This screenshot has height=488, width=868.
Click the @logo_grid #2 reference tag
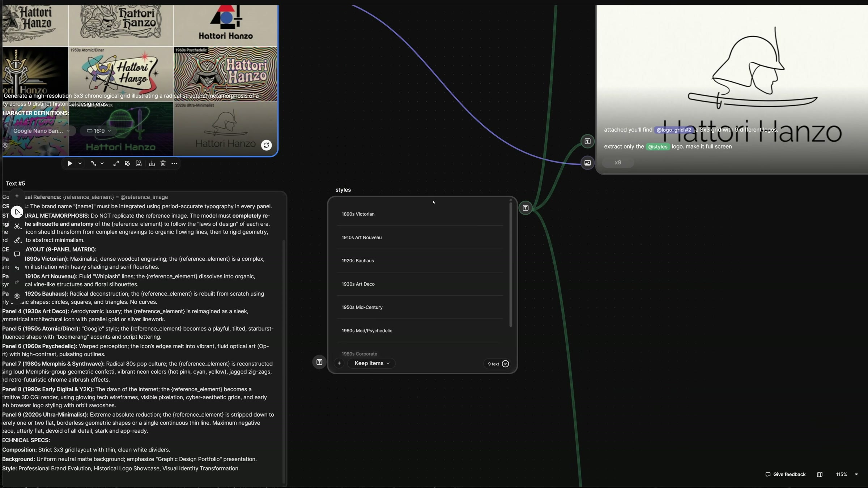coord(674,130)
